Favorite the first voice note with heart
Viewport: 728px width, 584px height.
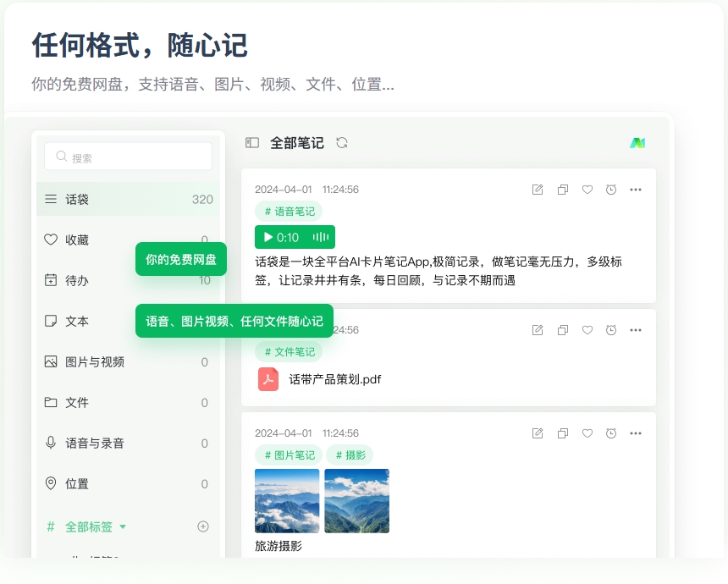[587, 190]
